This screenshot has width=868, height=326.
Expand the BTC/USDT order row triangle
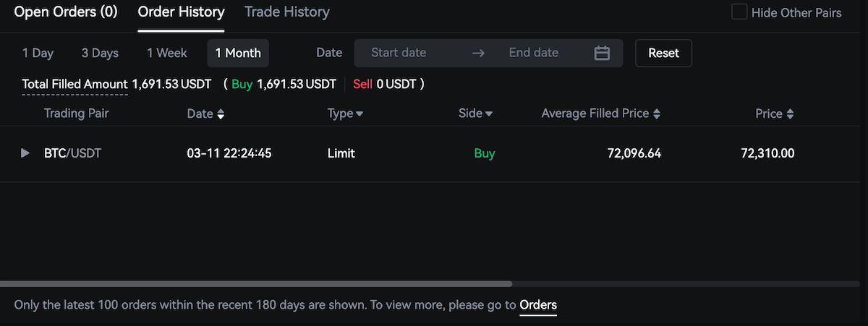(x=25, y=153)
